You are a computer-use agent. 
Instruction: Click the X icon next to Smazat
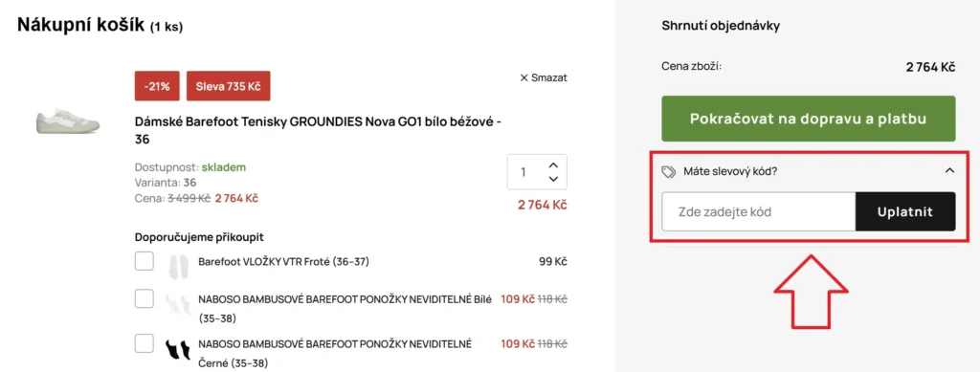523,78
